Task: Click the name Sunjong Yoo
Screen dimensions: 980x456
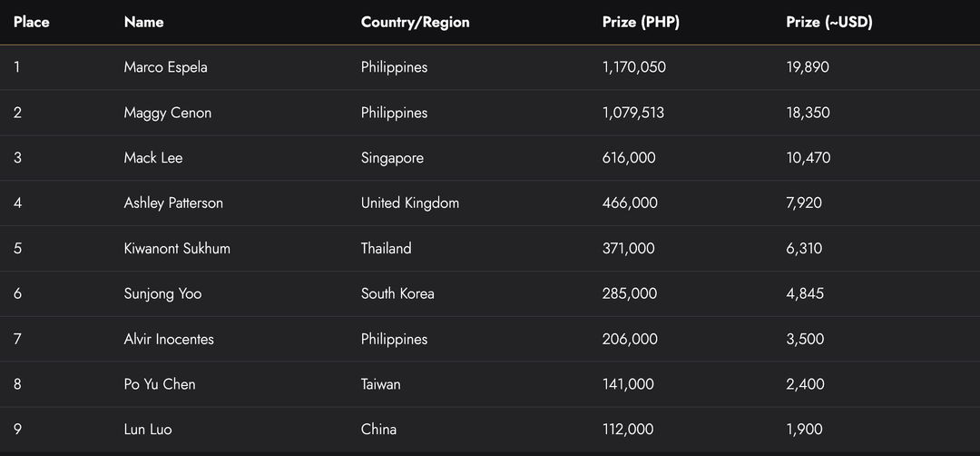Action: click(x=163, y=293)
